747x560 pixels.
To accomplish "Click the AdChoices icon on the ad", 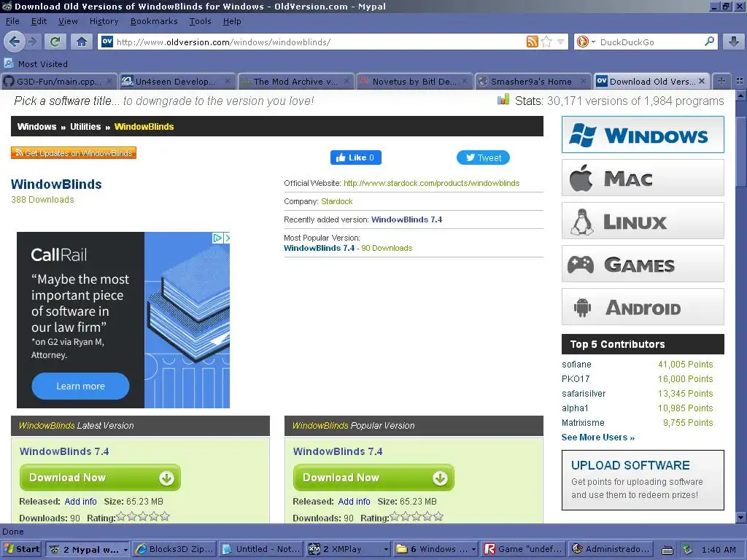I will (217, 238).
